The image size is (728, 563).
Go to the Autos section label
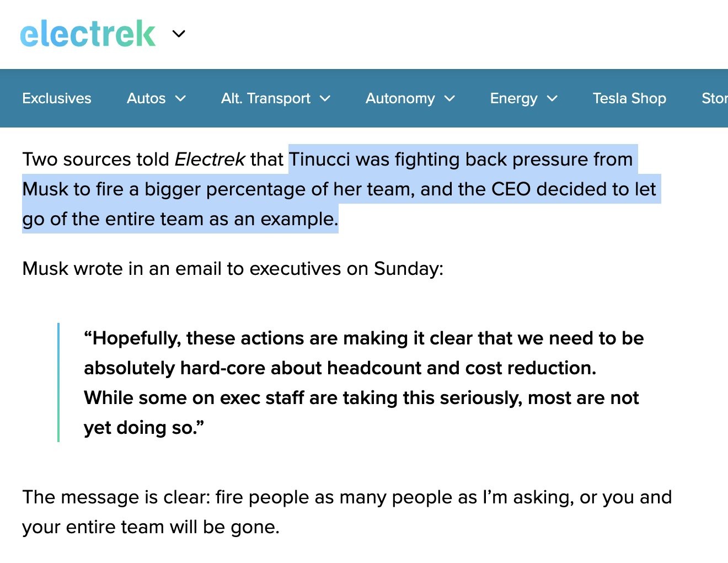click(x=146, y=98)
